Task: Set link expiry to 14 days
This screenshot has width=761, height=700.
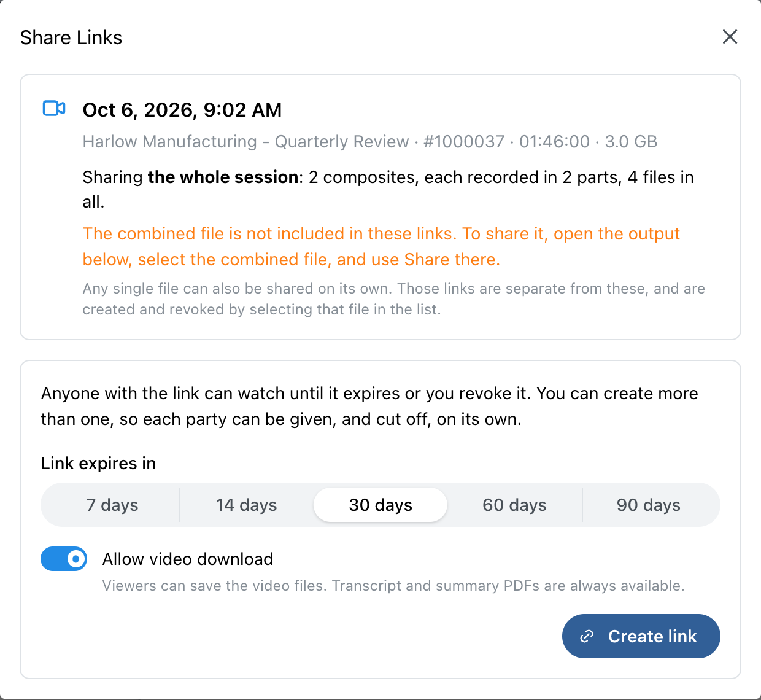Action: tap(246, 505)
